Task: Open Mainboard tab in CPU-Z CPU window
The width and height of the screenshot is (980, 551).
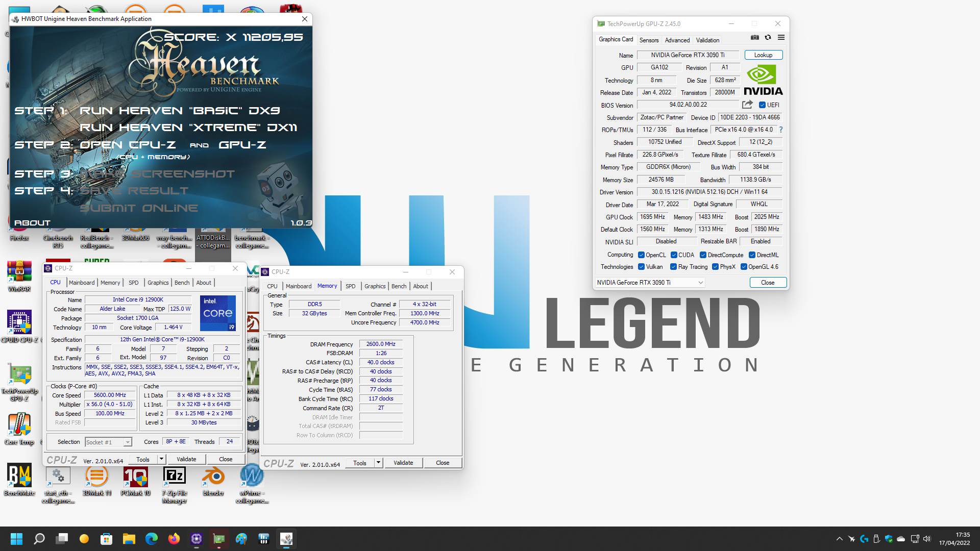Action: point(82,283)
